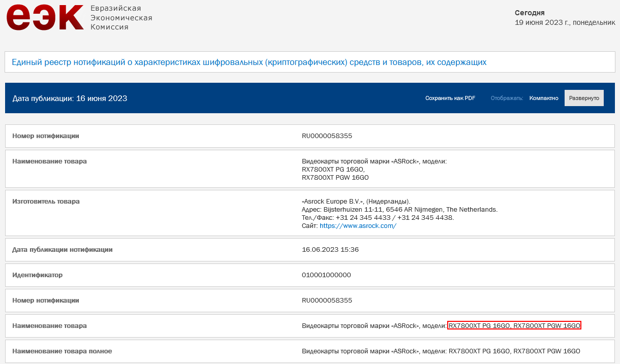
Task: Click the second Номер нотификации label
Action: 46,301
